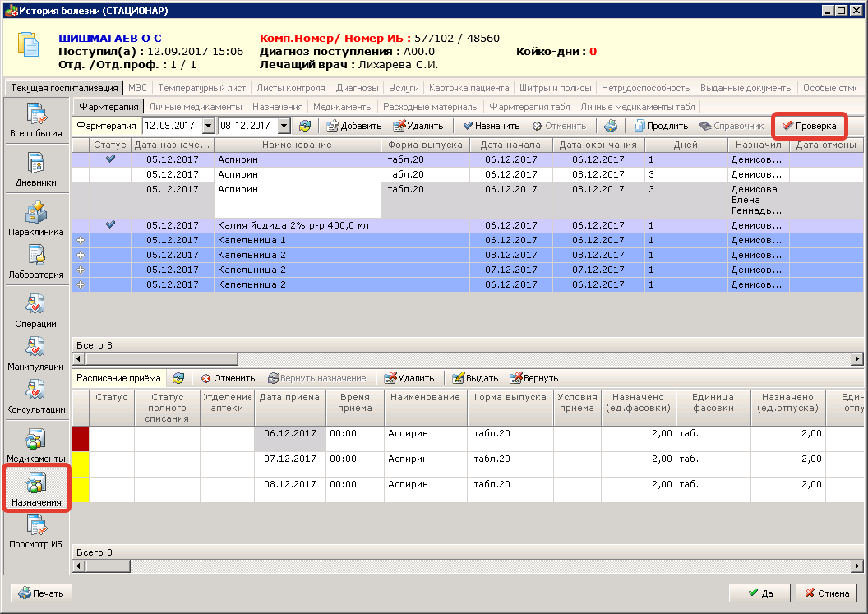Open the Назначения sidebar section
Screen dimensions: 868x614
click(36, 489)
